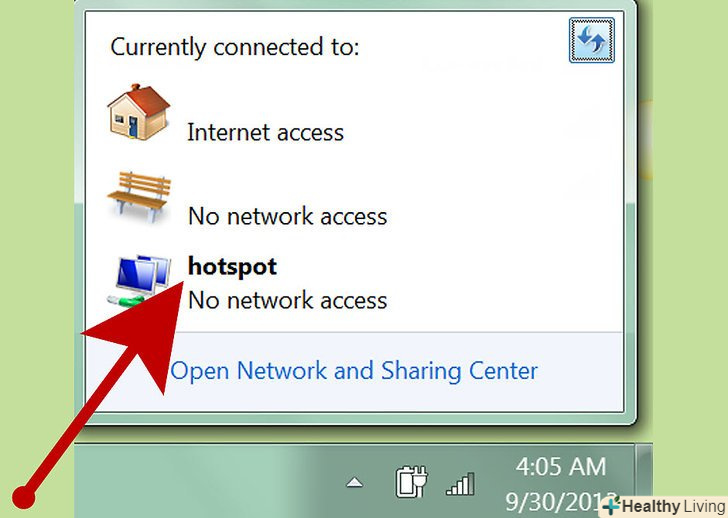Open the 4:05 AM taskbar clock

[561, 467]
